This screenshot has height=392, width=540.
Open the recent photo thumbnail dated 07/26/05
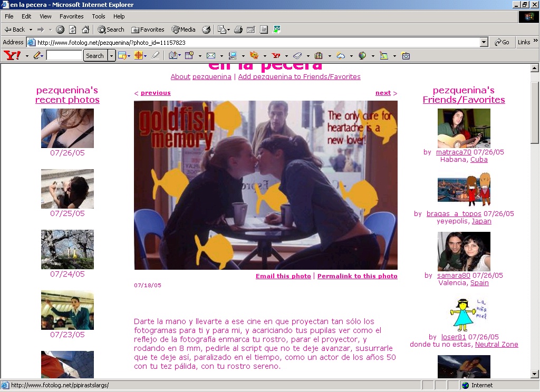[67, 129]
